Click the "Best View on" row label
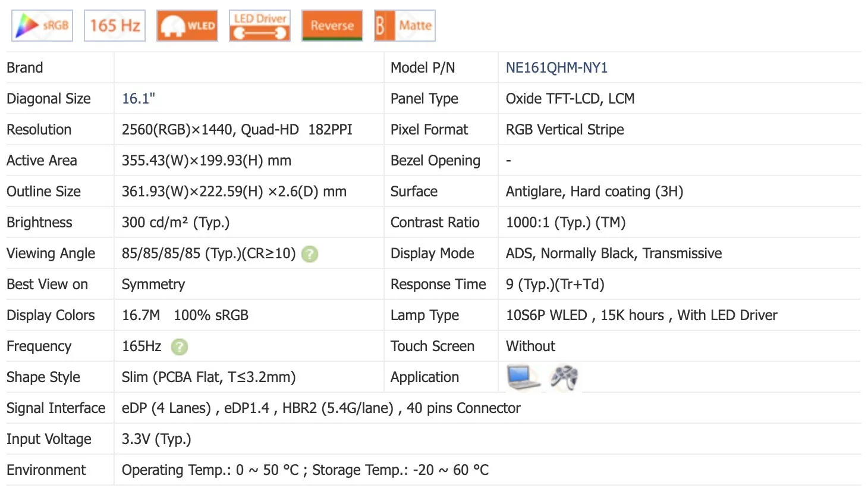This screenshot has height=488, width=868. point(48,284)
